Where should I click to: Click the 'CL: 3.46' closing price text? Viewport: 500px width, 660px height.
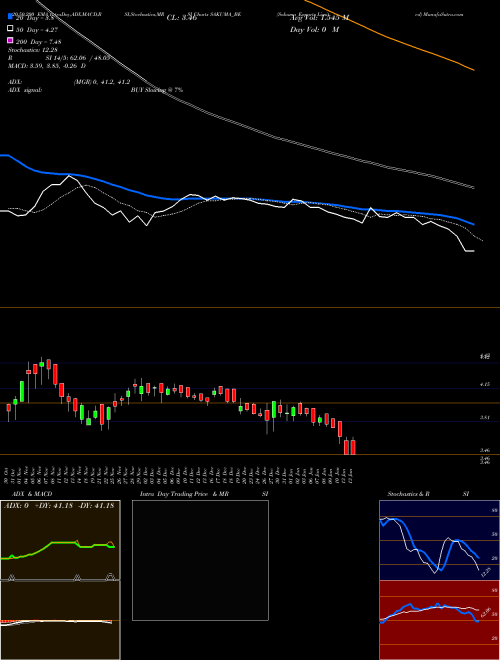(182, 18)
